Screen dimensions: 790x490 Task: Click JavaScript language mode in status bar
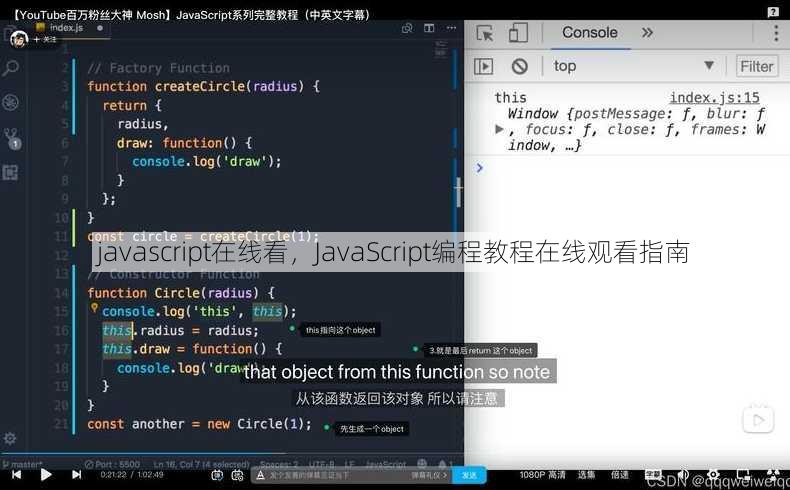[x=385, y=464]
